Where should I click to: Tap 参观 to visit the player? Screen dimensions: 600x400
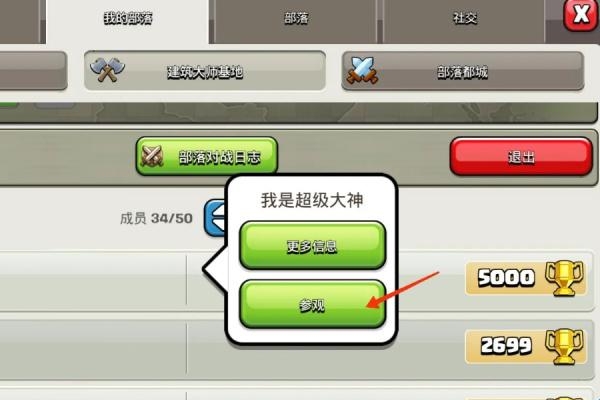click(312, 304)
